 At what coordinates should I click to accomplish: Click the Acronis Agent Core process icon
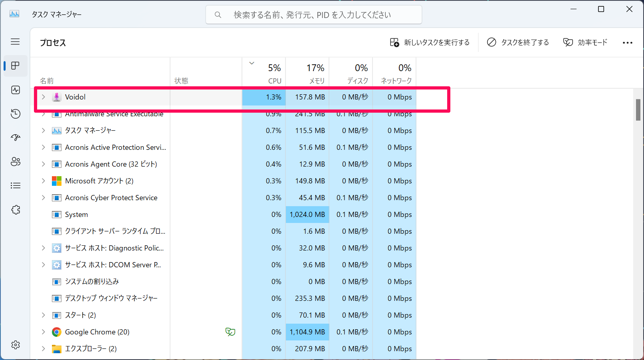click(57, 164)
